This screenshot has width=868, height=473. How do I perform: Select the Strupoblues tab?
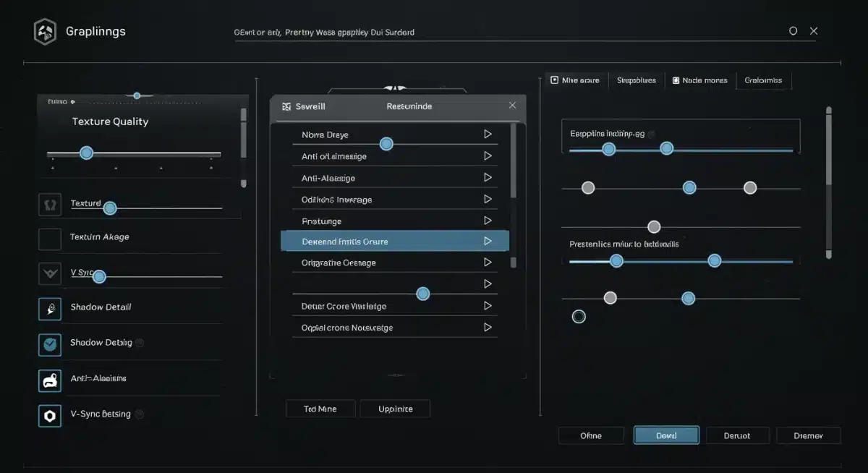click(636, 80)
